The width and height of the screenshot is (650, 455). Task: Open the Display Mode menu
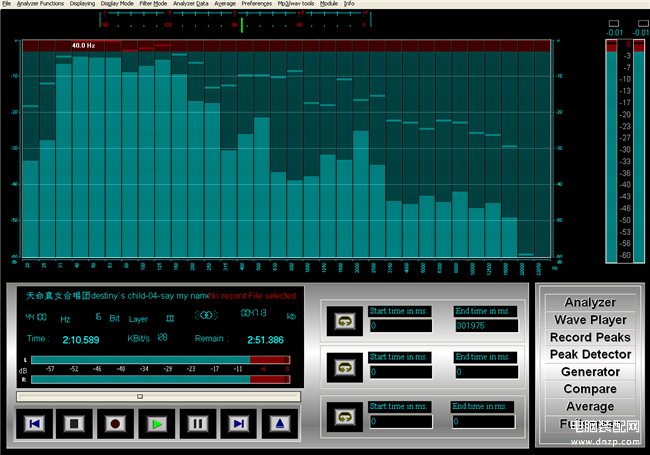click(x=117, y=4)
